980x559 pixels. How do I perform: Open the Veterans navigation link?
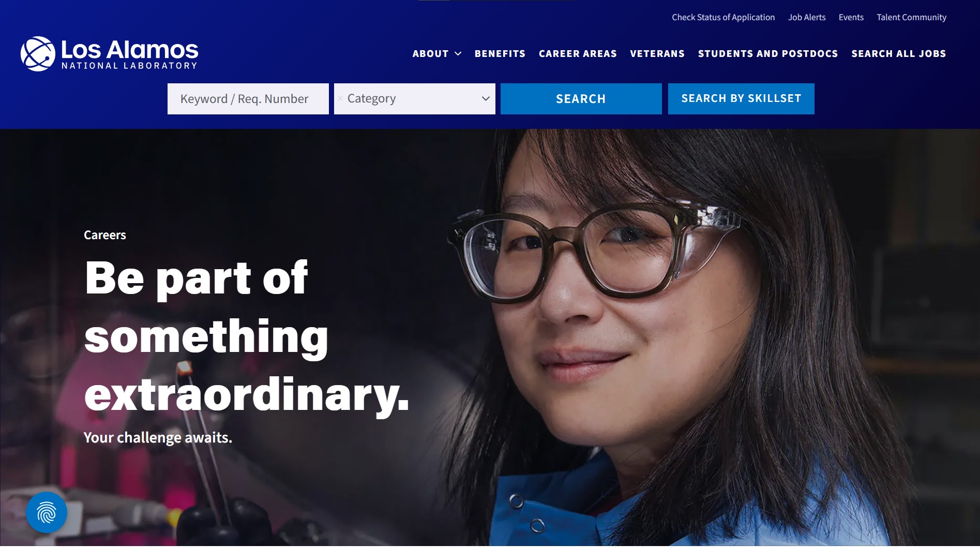pyautogui.click(x=657, y=54)
